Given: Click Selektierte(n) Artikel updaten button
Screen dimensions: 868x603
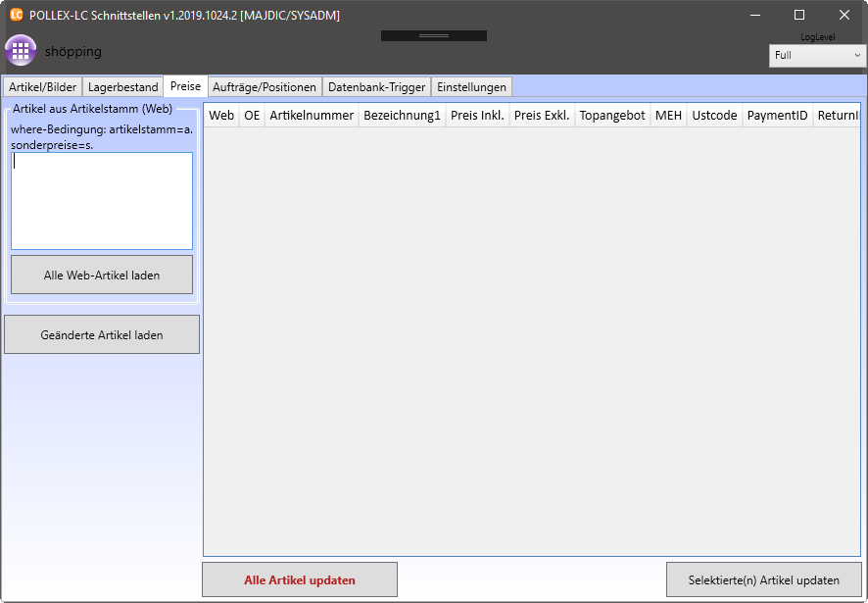Looking at the screenshot, I should (763, 579).
